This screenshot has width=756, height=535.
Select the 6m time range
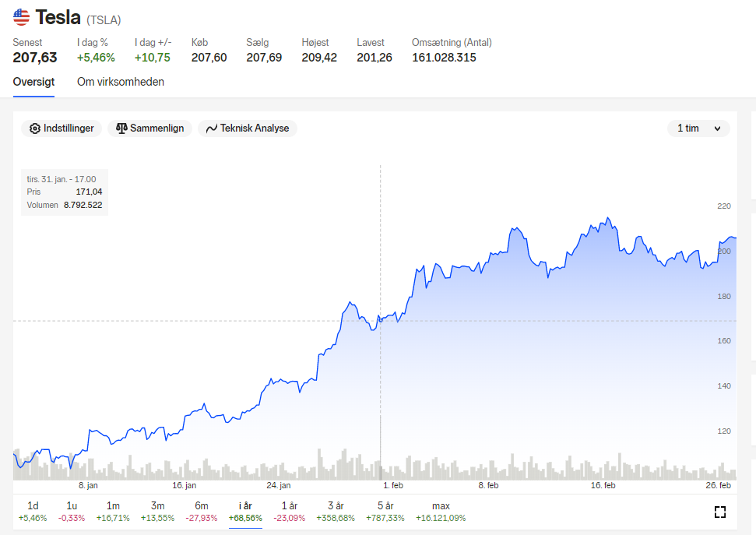click(202, 512)
